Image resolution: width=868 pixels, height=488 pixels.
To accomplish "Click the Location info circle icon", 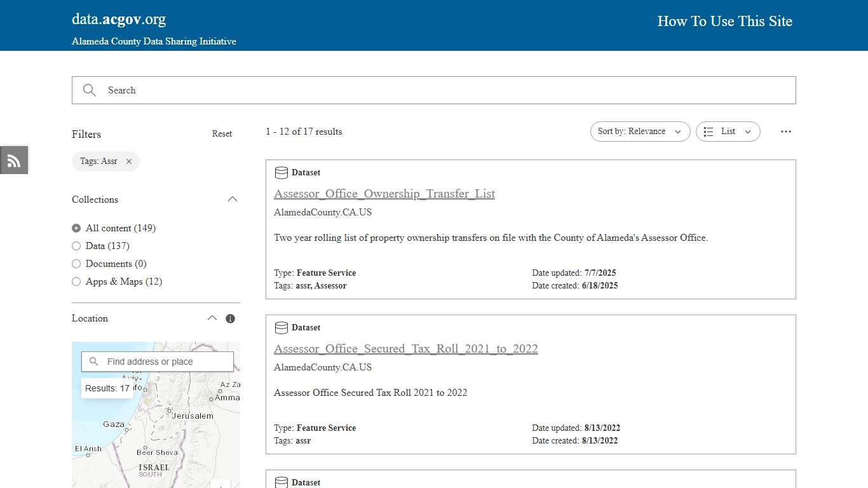I will pyautogui.click(x=230, y=318).
